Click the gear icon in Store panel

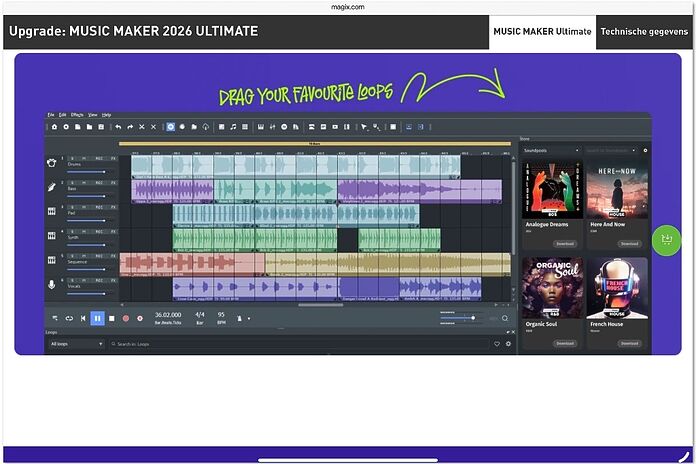pyautogui.click(x=645, y=151)
